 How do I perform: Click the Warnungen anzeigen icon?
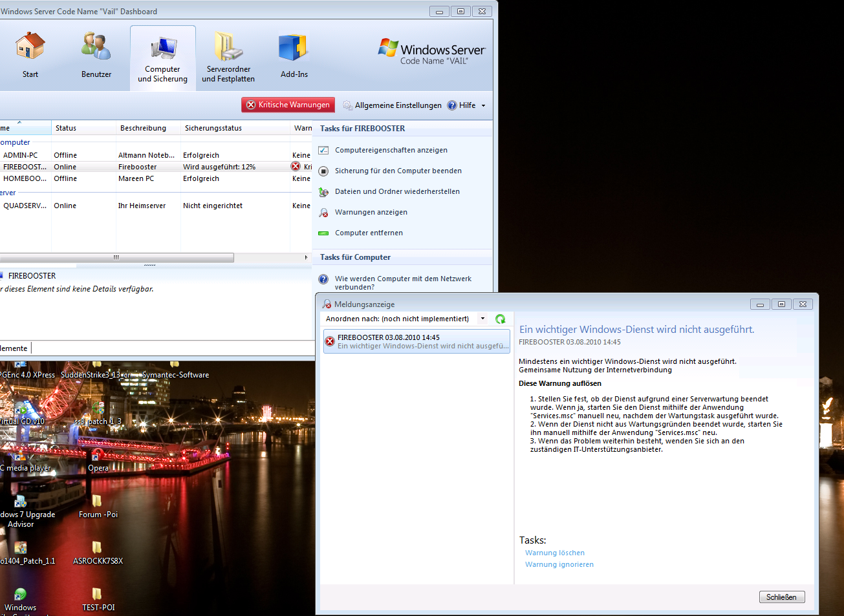click(x=323, y=213)
